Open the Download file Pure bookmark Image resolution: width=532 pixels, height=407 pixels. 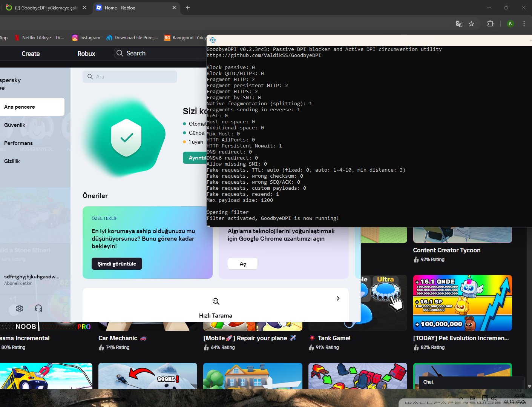tap(132, 38)
